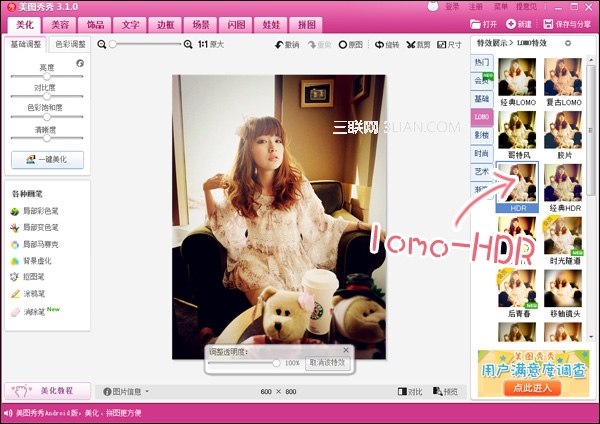Click the 裁剪 scissors icon
This screenshot has height=424, width=600.
point(411,45)
